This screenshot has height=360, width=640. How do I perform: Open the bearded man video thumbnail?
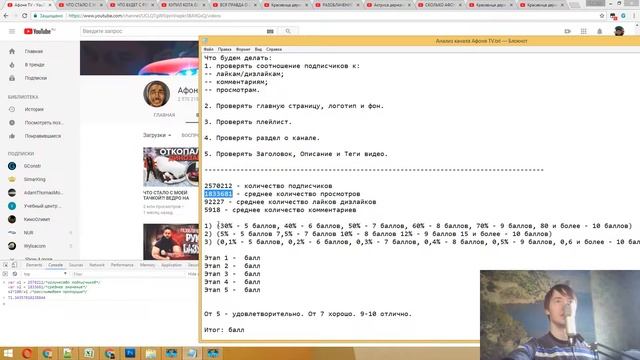(171, 242)
